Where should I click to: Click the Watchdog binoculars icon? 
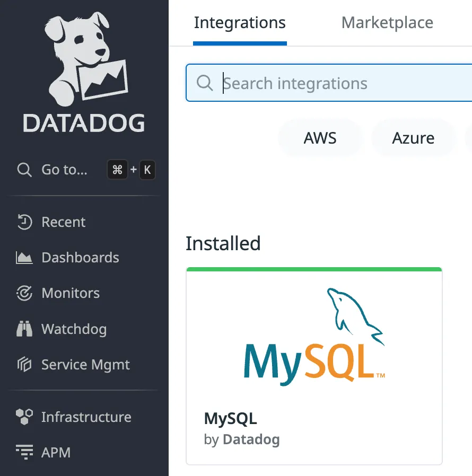point(24,329)
